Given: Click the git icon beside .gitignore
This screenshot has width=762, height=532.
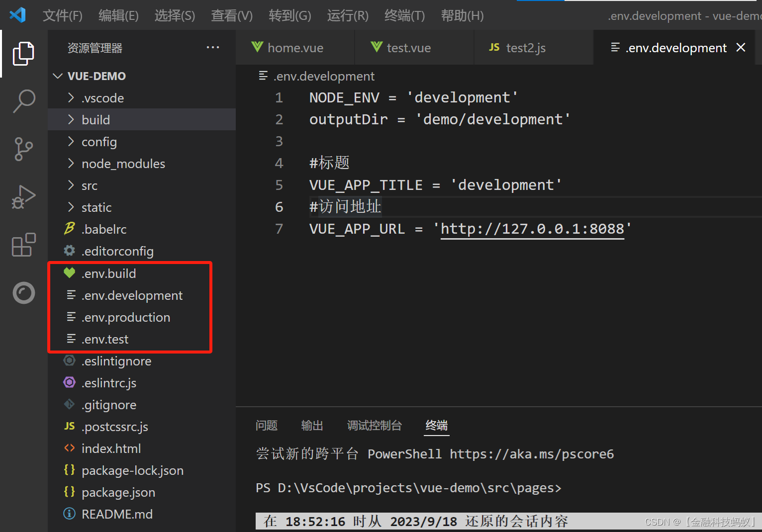Looking at the screenshot, I should click(x=70, y=404).
